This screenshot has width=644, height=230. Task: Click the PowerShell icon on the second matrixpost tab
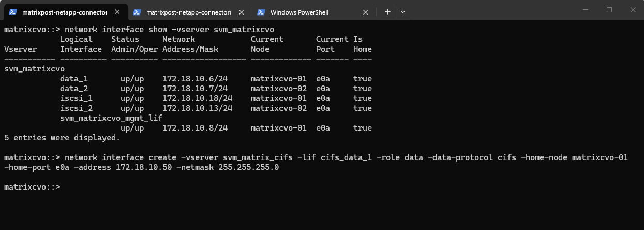[x=137, y=12]
